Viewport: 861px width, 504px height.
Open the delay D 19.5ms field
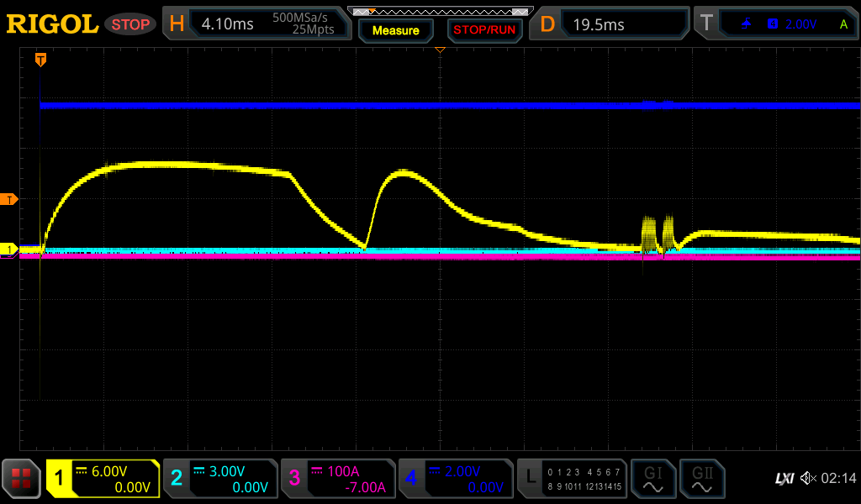tap(612, 24)
